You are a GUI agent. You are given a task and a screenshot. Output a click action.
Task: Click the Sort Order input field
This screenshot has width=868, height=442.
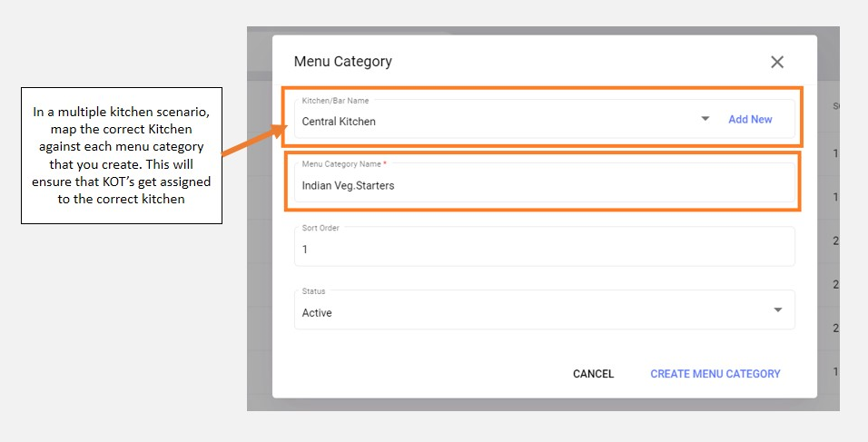point(543,249)
